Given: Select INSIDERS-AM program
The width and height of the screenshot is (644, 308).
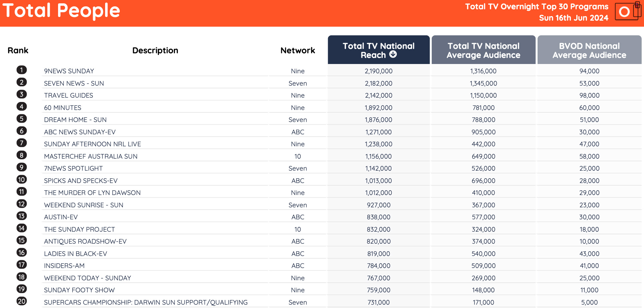Looking at the screenshot, I should 64,266.
